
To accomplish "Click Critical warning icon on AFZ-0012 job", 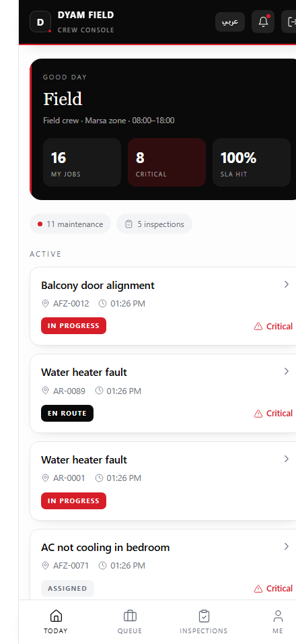I will (258, 326).
